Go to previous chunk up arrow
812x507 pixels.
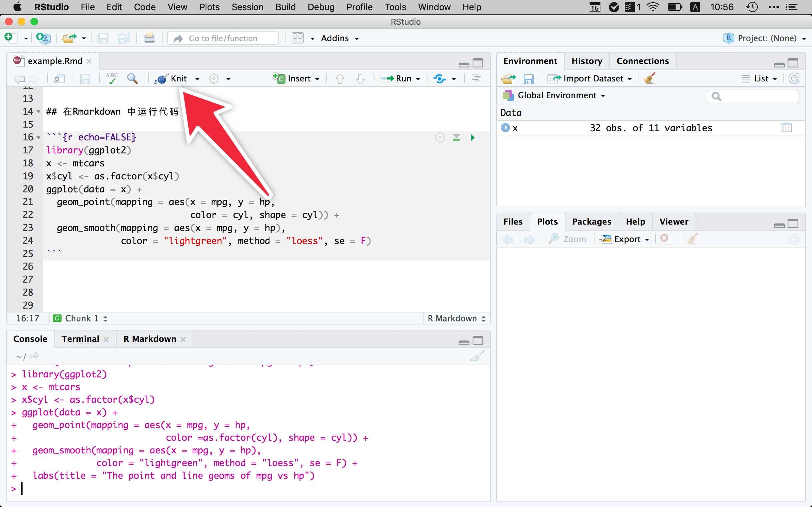340,79
